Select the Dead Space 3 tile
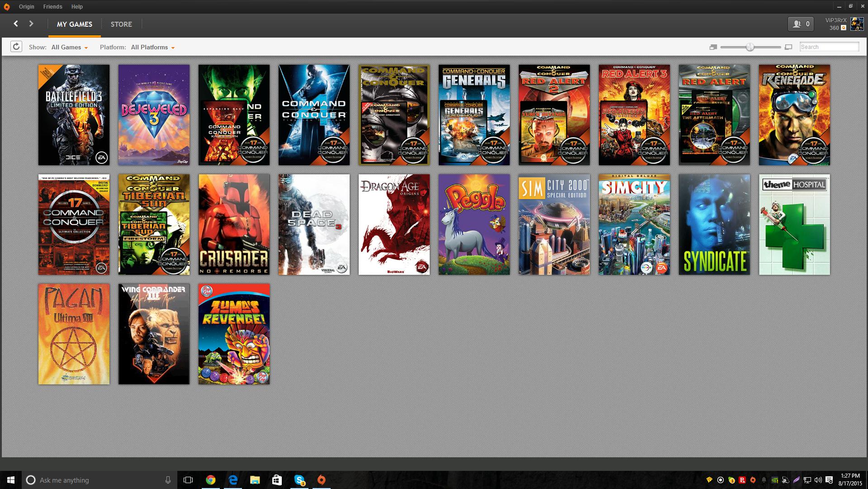The image size is (868, 489). coord(314,225)
